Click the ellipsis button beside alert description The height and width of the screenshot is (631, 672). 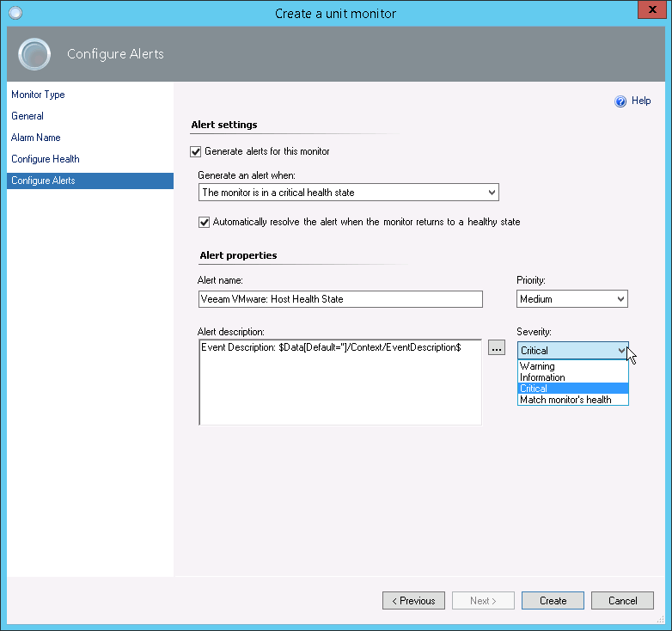point(497,348)
